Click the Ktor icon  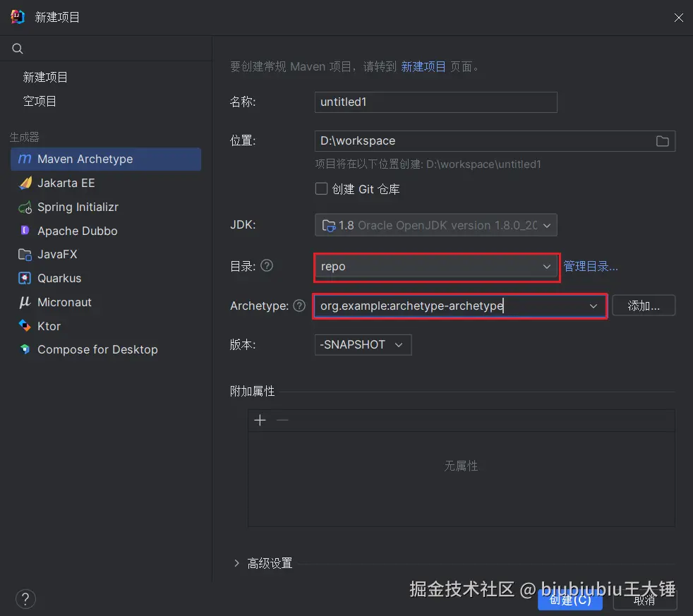25,326
